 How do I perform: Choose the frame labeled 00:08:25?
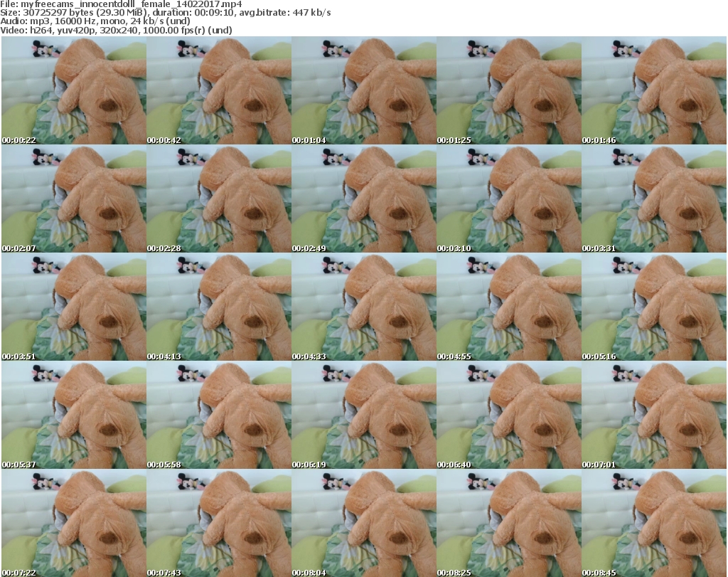click(509, 523)
